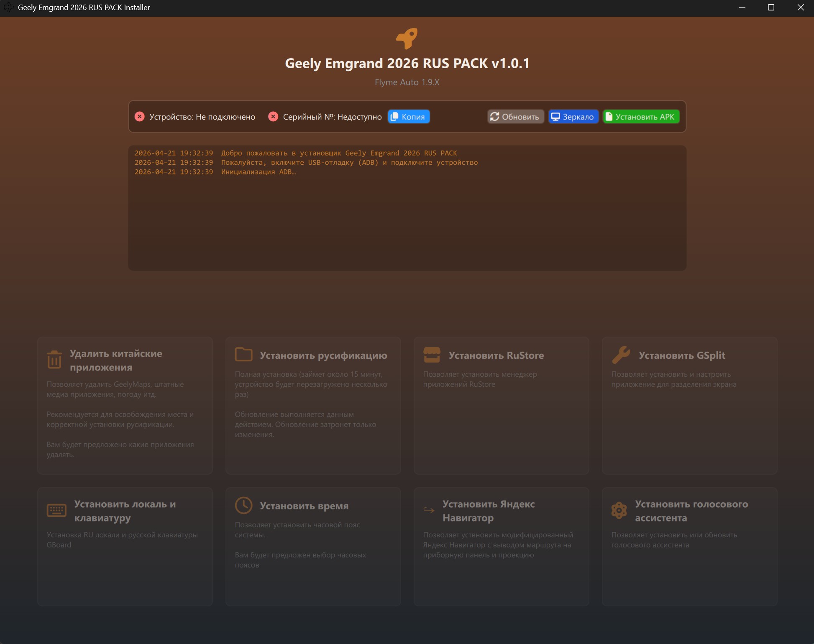Viewport: 814px width, 644px height.
Task: Click the arrow icon on the Яндекс Навигатор card
Action: point(429,510)
